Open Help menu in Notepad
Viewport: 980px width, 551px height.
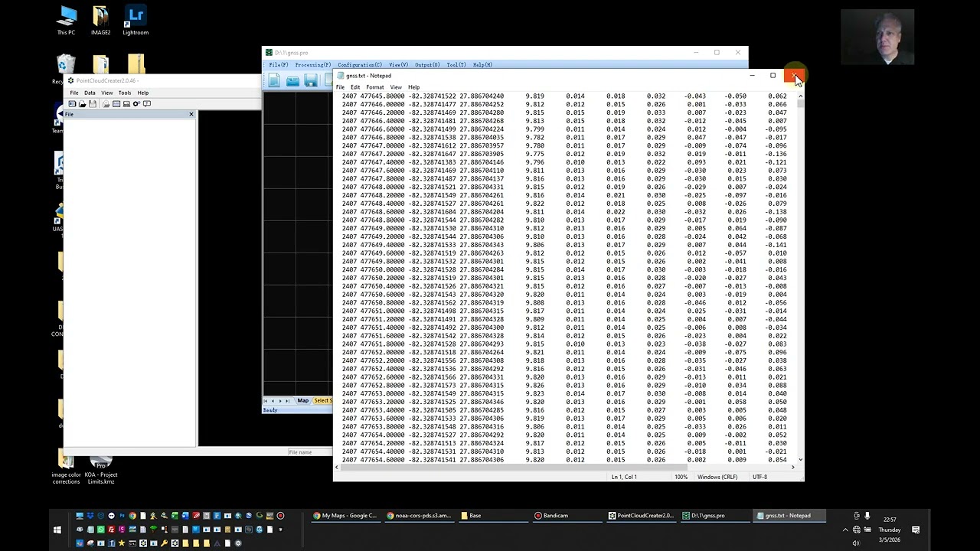[413, 87]
